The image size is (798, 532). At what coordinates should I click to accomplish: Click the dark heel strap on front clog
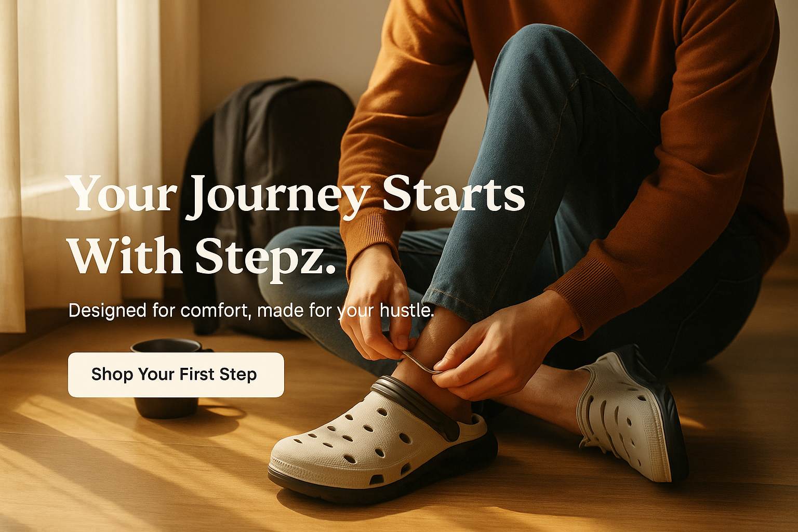click(416, 406)
